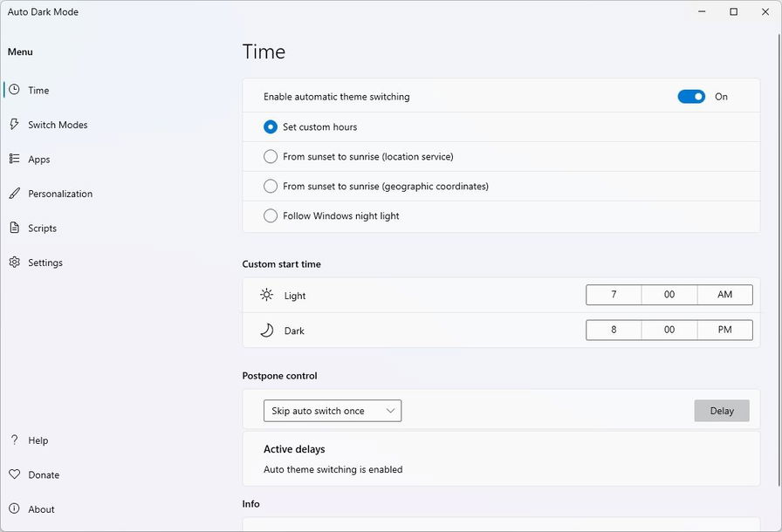Click the clock icon beside Time
Viewport: 782px width, 532px height.
click(14, 90)
